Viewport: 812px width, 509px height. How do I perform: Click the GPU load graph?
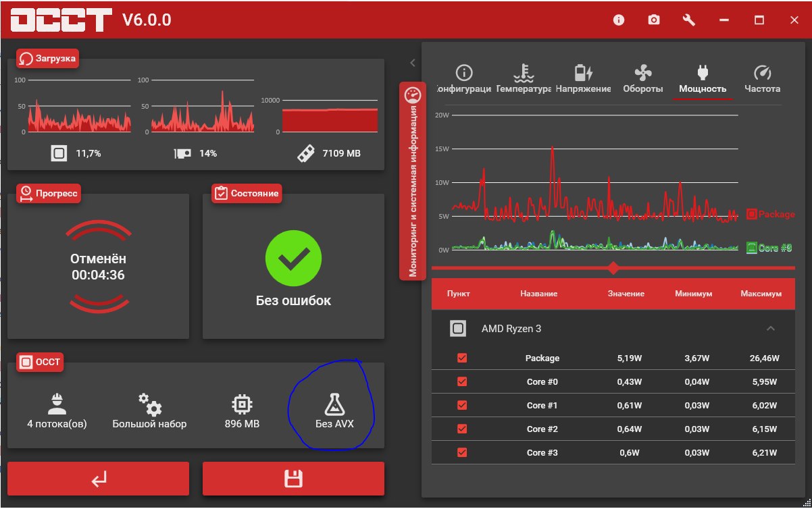tap(203, 106)
